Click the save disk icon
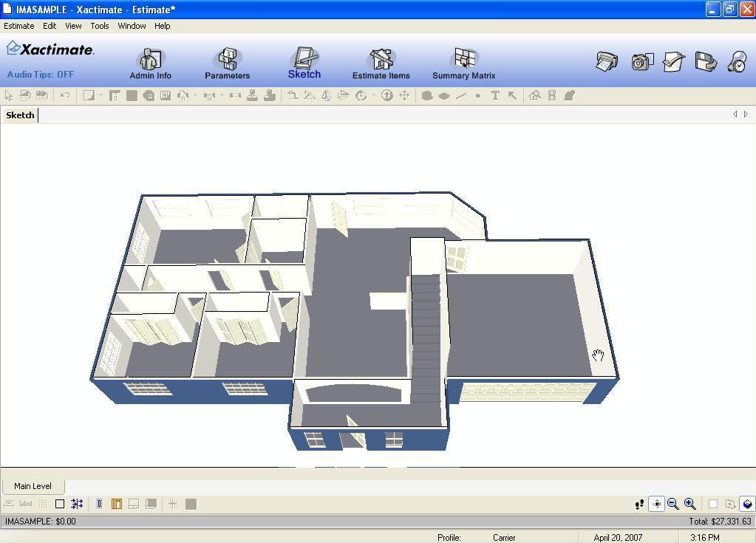Viewport: 756px width, 543px height. [706, 62]
